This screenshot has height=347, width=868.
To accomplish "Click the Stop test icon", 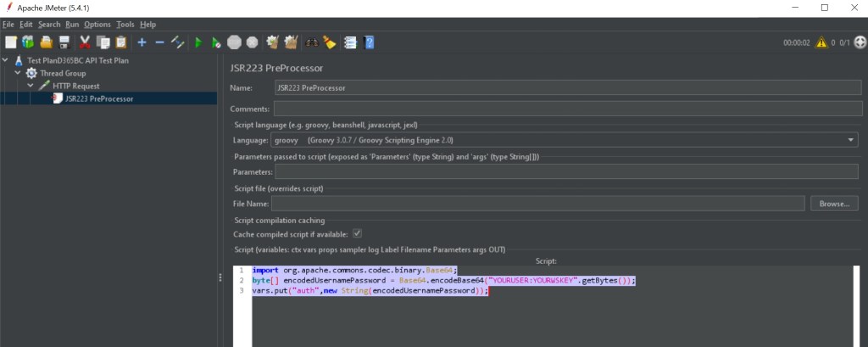I will 234,42.
